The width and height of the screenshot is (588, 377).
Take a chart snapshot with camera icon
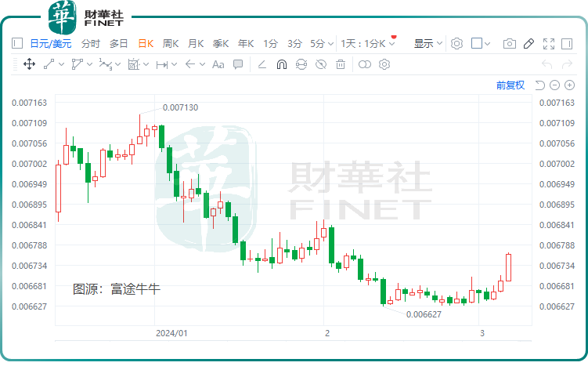[509, 44]
